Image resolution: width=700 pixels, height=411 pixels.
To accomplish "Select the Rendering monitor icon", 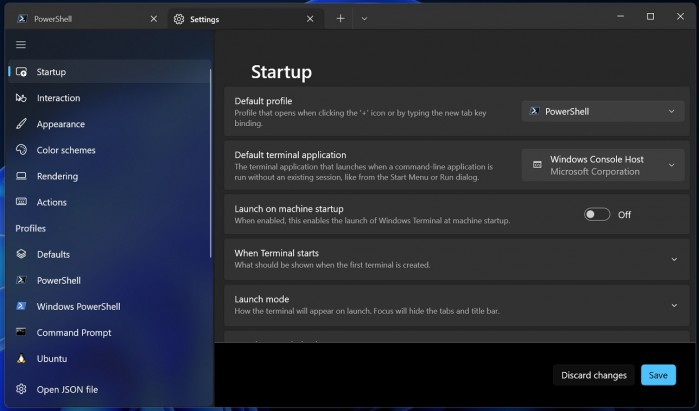I will (21, 176).
